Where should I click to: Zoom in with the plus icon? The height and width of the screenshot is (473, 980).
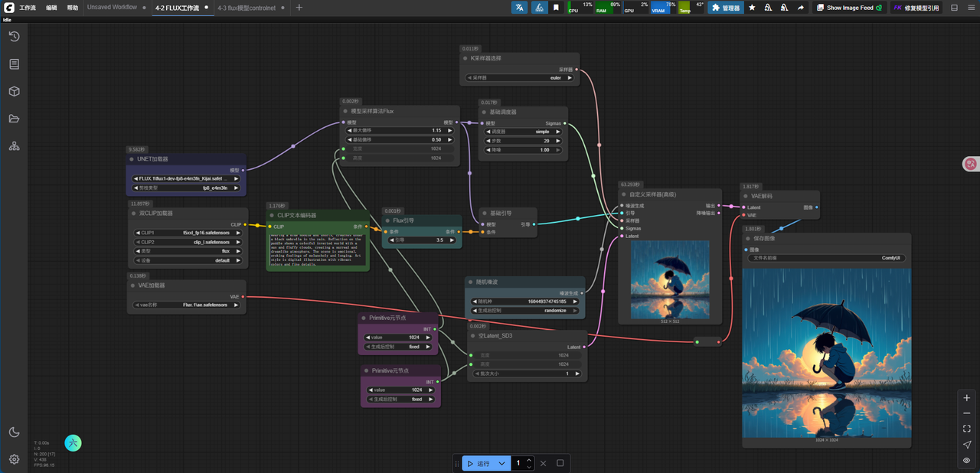(x=967, y=398)
